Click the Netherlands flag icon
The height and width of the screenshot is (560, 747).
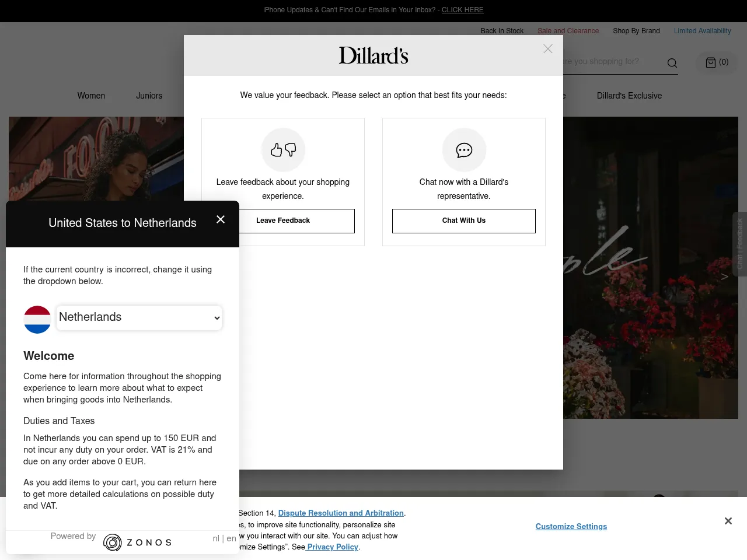(37, 318)
